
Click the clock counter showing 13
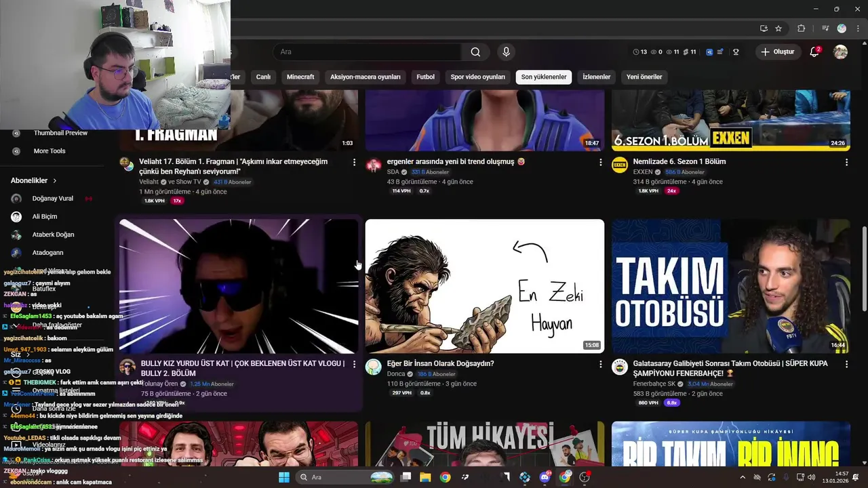[639, 52]
